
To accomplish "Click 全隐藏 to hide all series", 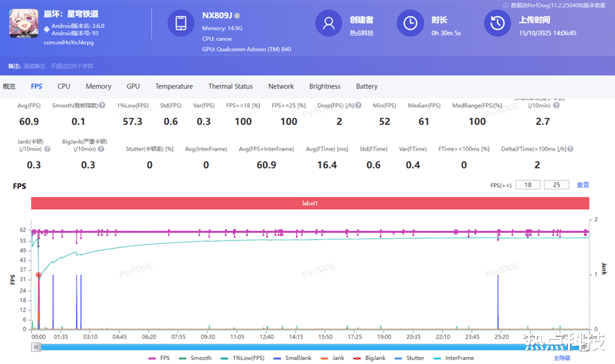I will click(562, 358).
